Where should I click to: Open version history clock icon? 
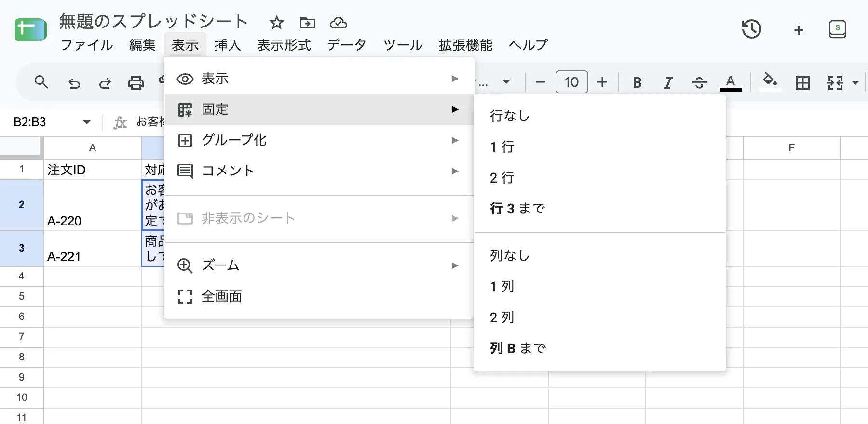coord(751,29)
